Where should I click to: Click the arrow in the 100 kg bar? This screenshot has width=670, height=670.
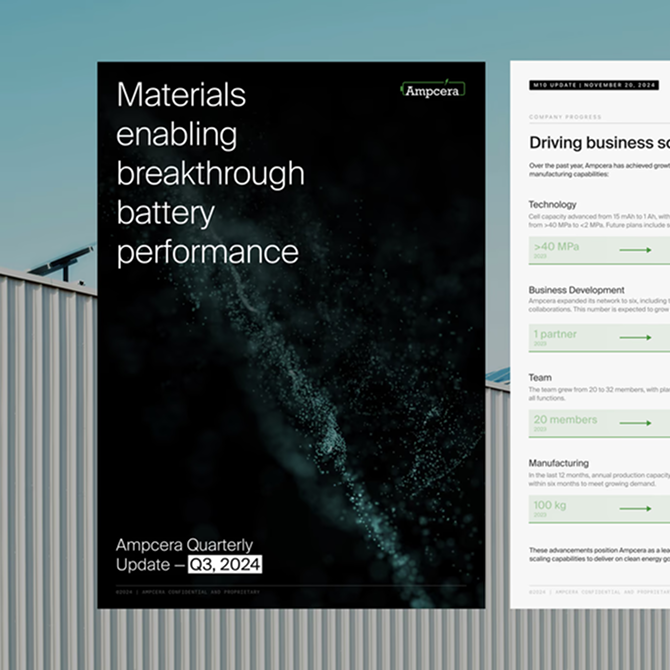(635, 508)
